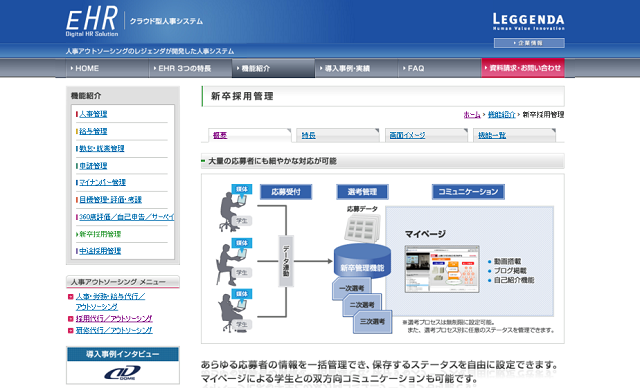Viewport: 640px width, 388px height.
Task: Click the LEGGENDA company logo
Action: click(529, 22)
